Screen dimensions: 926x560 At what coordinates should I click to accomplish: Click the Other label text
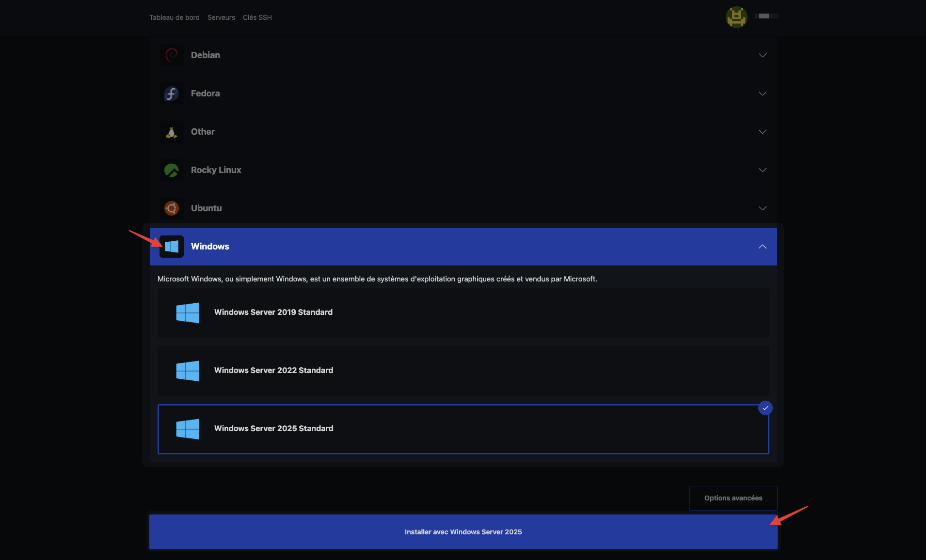(203, 132)
